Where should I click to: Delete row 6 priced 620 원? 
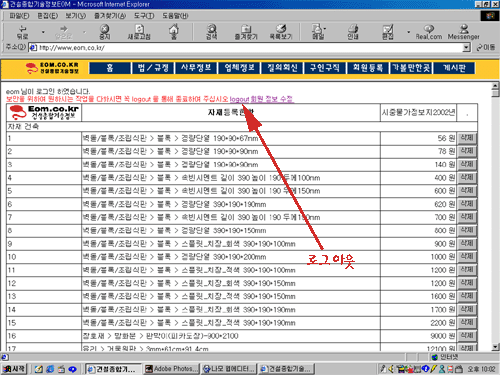pos(467,204)
